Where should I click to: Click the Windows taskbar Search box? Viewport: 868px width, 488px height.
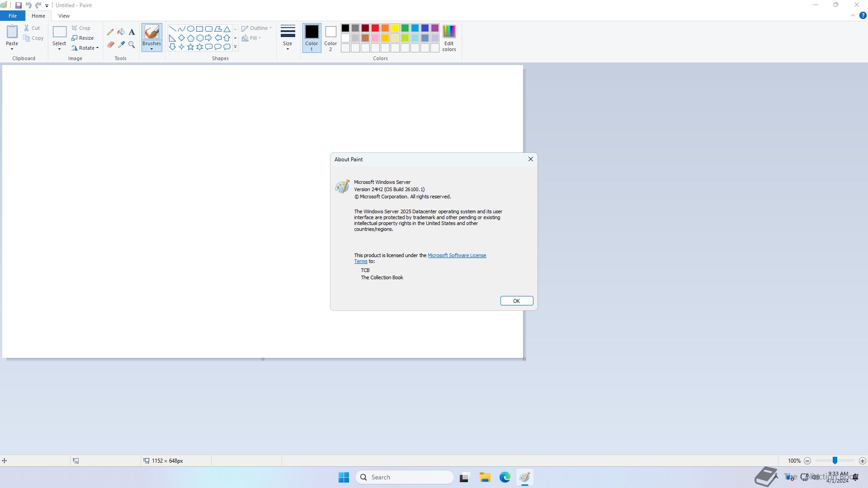405,477
